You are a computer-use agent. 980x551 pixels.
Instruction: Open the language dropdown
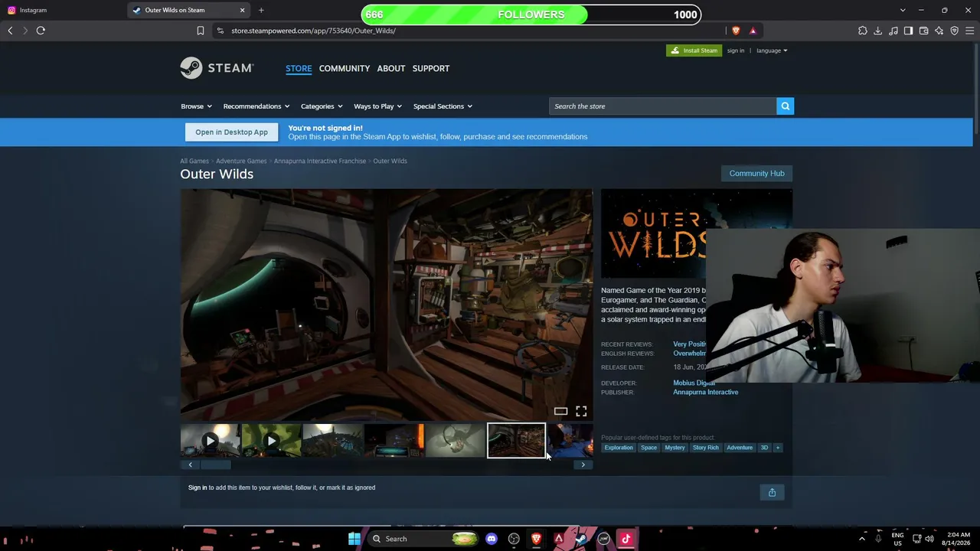click(x=772, y=51)
